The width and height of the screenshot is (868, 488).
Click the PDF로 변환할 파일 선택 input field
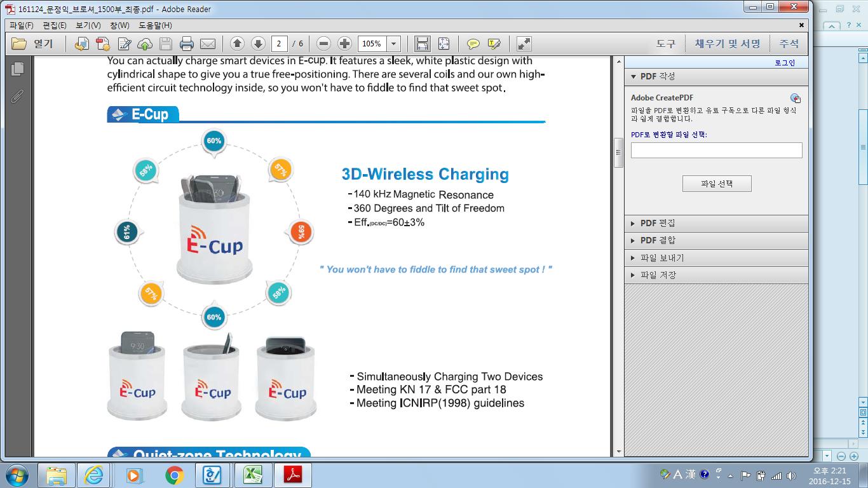(x=716, y=150)
